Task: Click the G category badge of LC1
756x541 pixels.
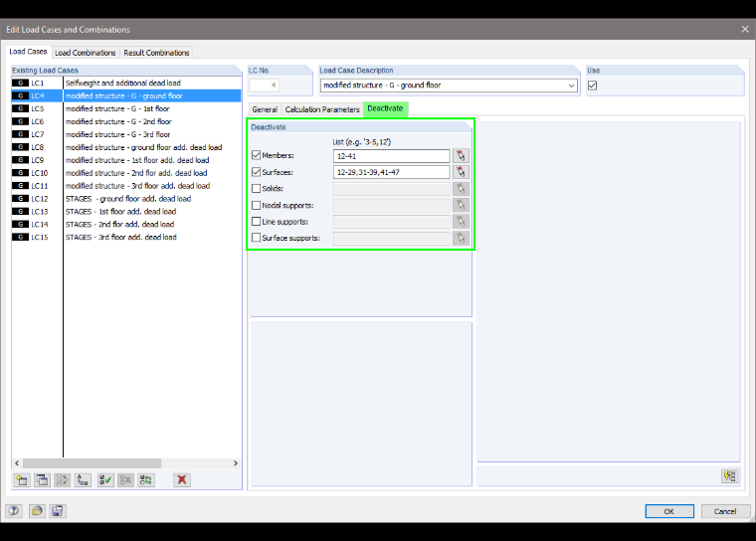Action: (x=20, y=83)
